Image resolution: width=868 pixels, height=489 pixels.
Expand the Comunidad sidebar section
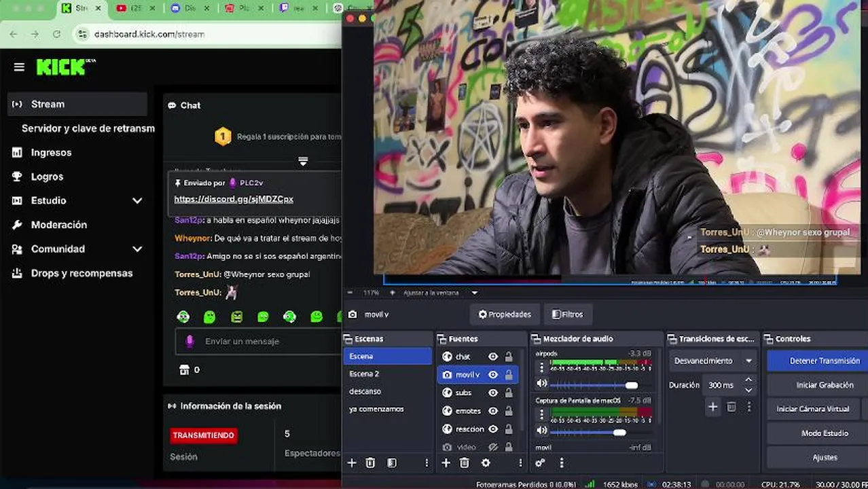coord(137,249)
